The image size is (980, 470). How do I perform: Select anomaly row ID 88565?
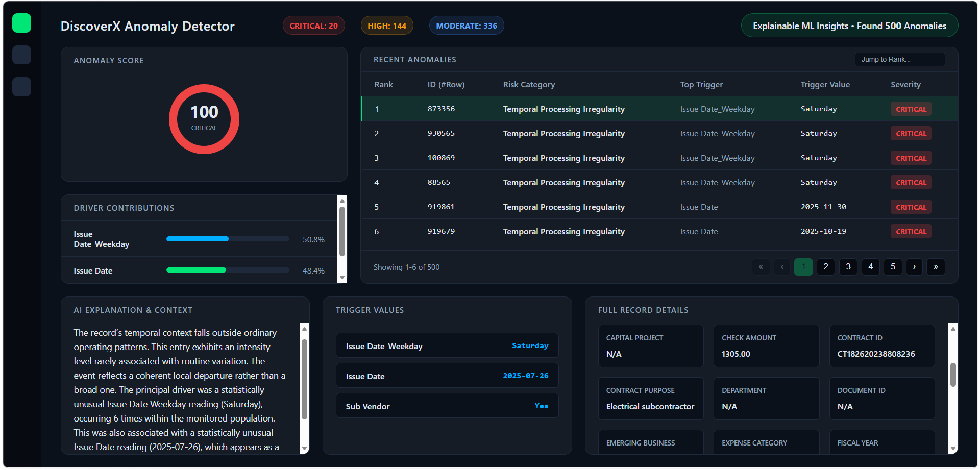point(659,182)
